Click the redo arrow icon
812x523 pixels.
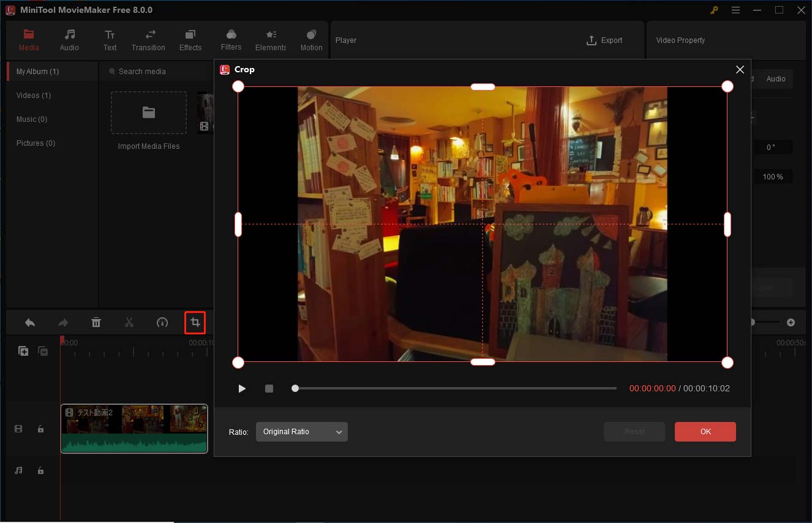click(63, 322)
